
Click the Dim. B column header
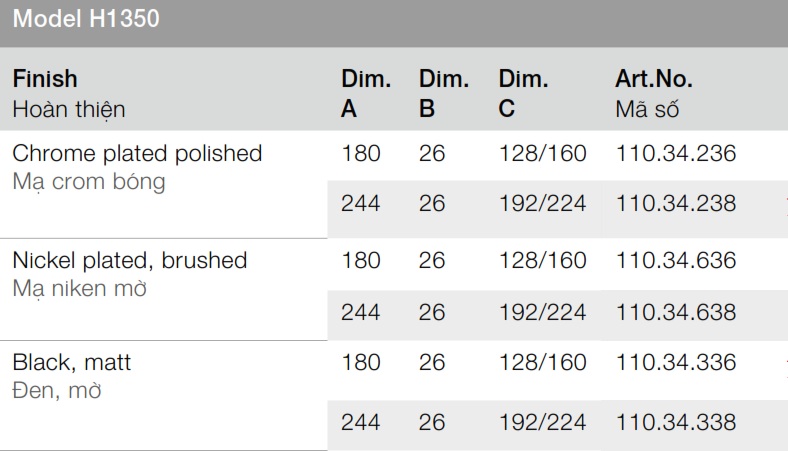click(x=443, y=94)
